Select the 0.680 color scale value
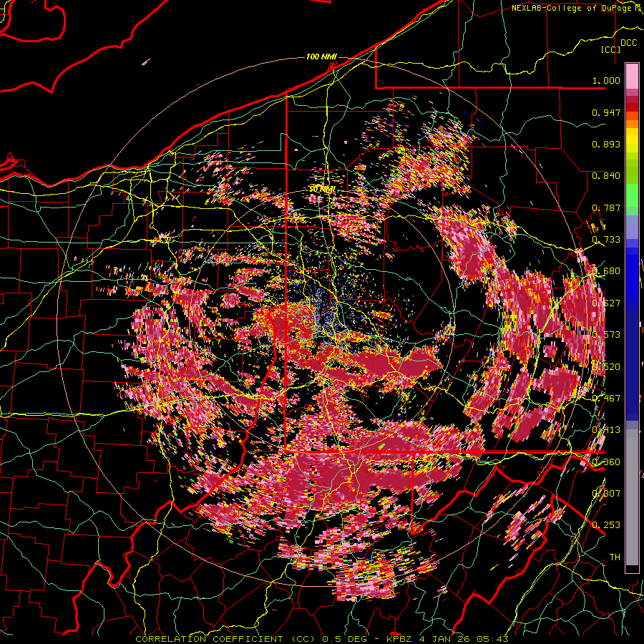 tap(606, 271)
